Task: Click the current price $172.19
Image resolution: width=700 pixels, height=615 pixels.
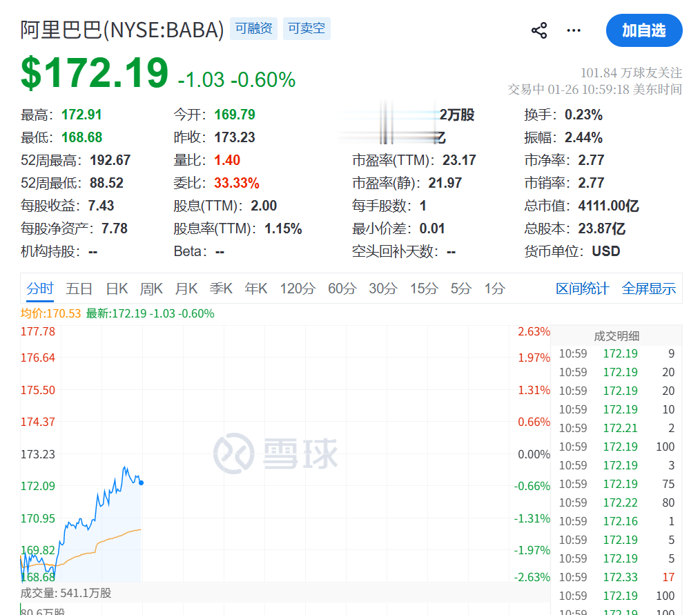Action: tap(95, 72)
